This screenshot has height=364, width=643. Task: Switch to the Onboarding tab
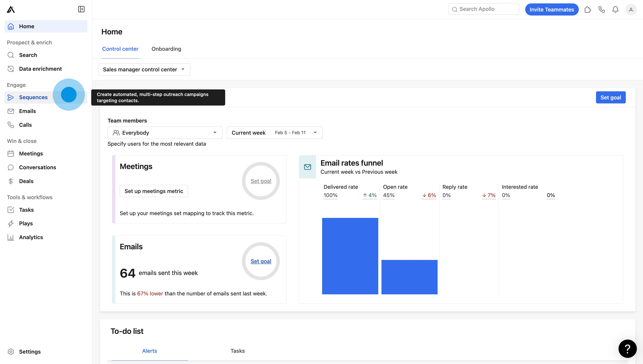[166, 49]
